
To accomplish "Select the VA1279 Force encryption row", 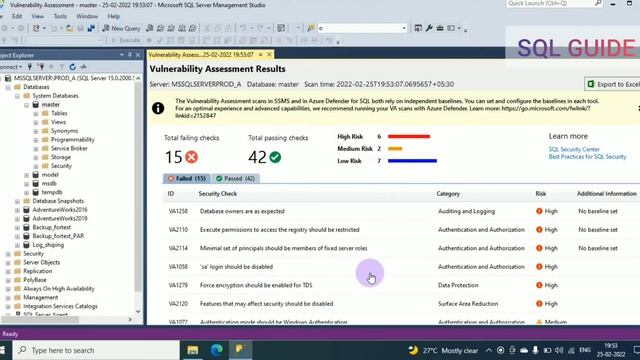I will [x=401, y=285].
